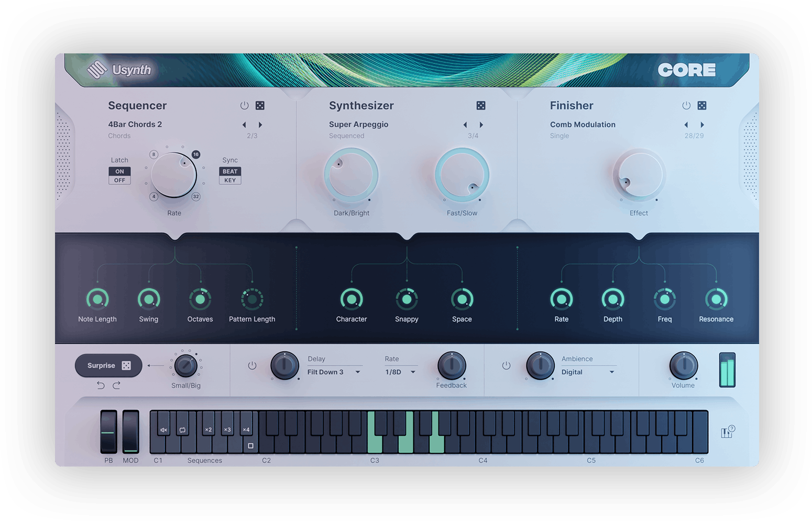The height and width of the screenshot is (521, 812).
Task: Go to previous Sequencer preset arrow
Action: click(x=244, y=125)
